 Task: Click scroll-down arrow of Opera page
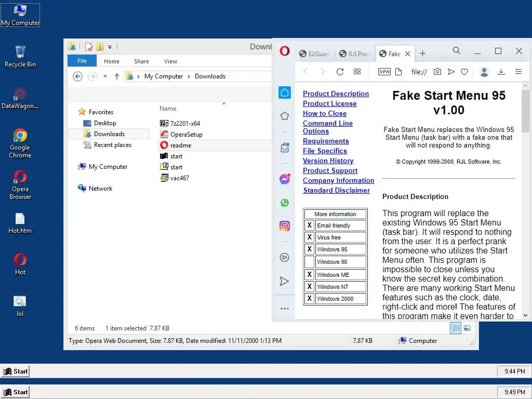525,315
